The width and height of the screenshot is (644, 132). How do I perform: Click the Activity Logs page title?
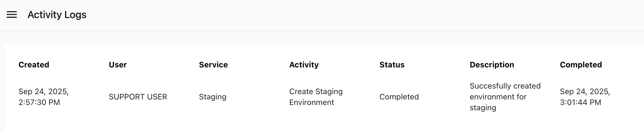(x=57, y=15)
